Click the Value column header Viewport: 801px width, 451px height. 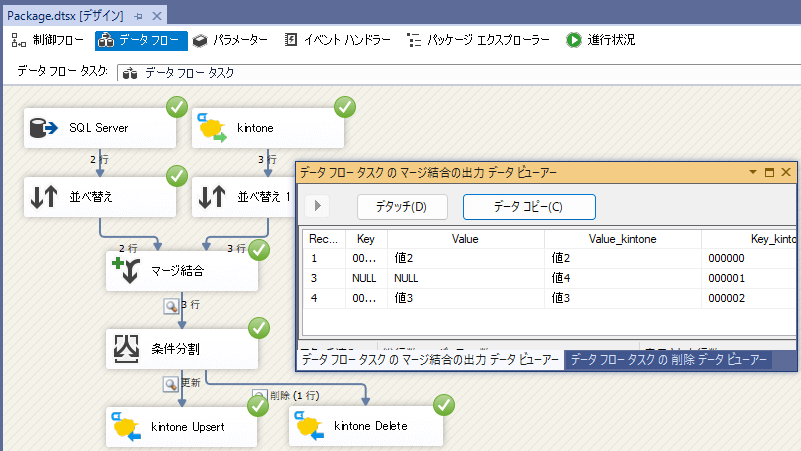(465, 239)
